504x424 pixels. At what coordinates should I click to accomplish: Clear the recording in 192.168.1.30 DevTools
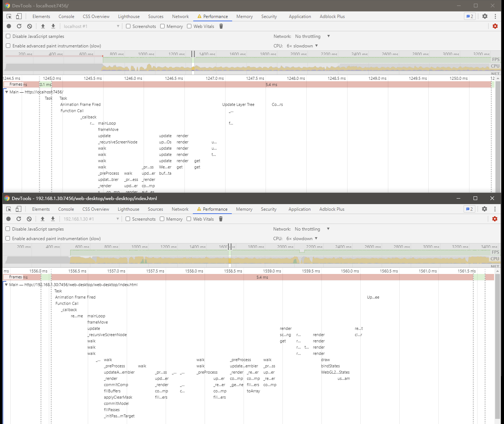coord(29,219)
